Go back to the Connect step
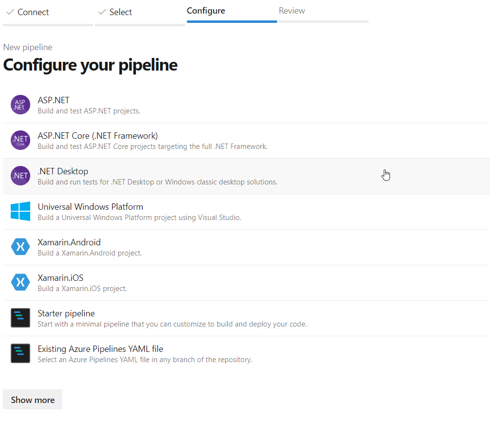The image size is (504, 421). pos(48,13)
